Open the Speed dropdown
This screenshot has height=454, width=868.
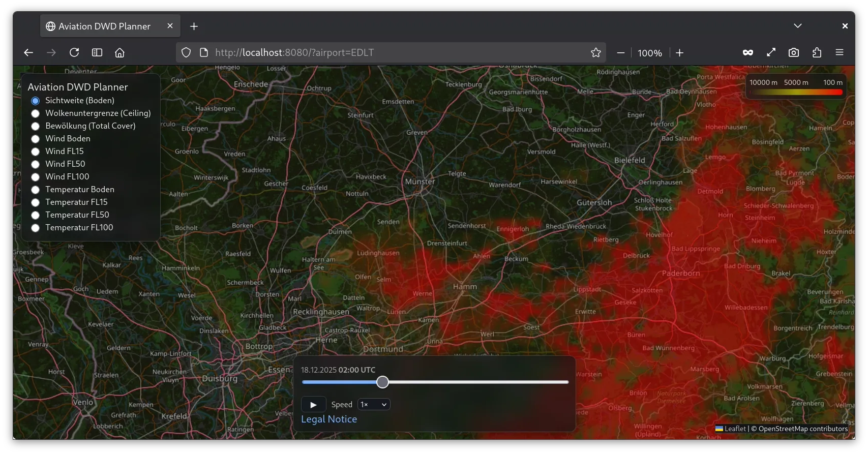pyautogui.click(x=374, y=405)
